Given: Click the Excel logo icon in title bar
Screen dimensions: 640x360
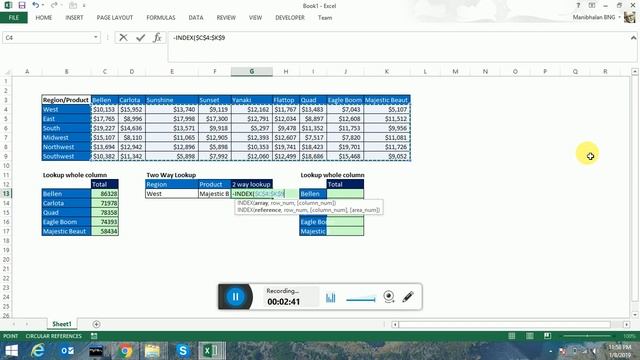Looking at the screenshot, I should 8,5.
